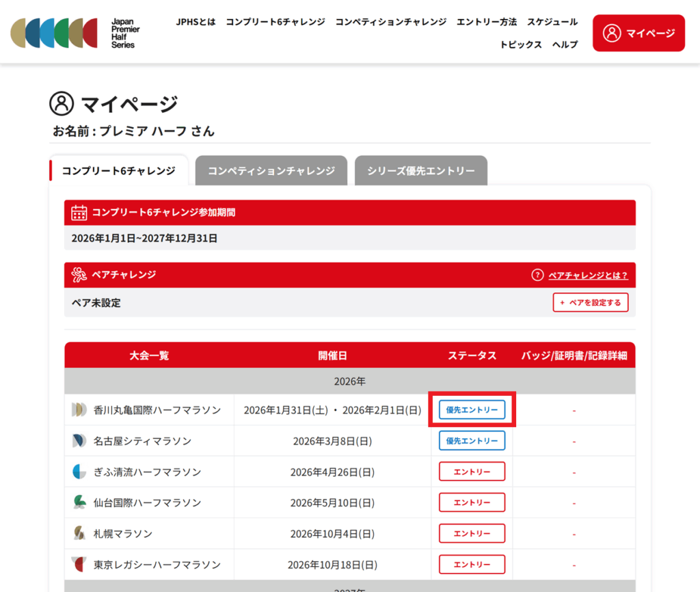Viewport: 700px width, 592px height.
Task: Click 香川丸亀国際ハーフマラソン race name
Action: click(x=157, y=410)
